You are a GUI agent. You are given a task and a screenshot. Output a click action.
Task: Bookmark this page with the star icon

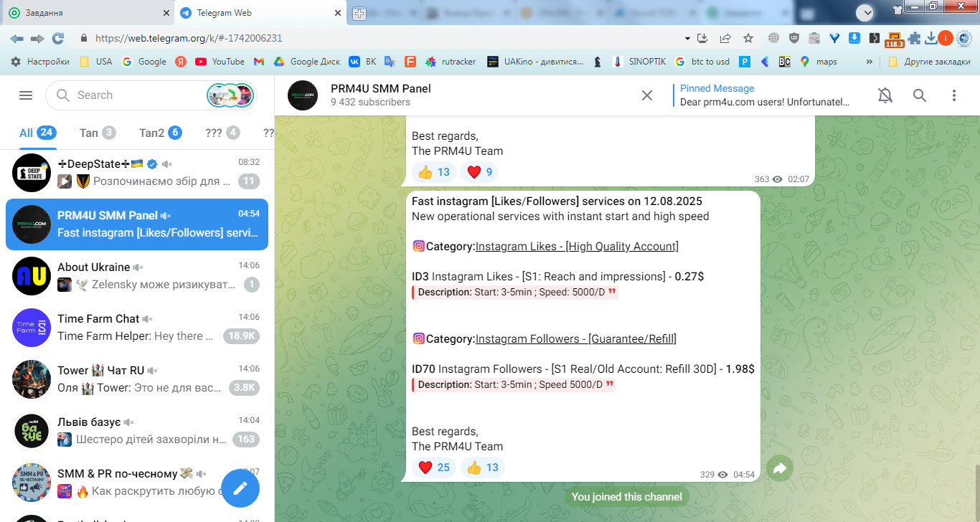point(748,38)
